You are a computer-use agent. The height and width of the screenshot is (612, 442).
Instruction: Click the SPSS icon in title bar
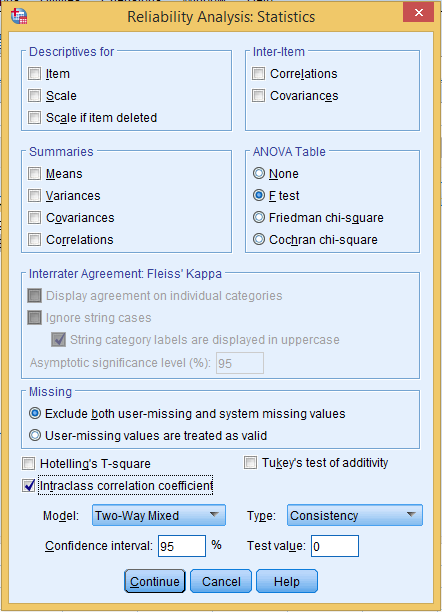pyautogui.click(x=18, y=16)
